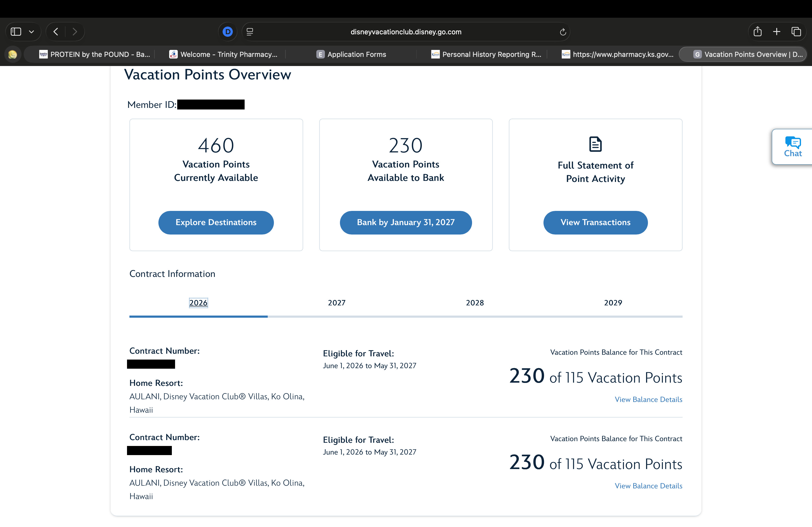Screen dimensions: 812x527
Task: Go back with the back arrow
Action: (x=56, y=32)
